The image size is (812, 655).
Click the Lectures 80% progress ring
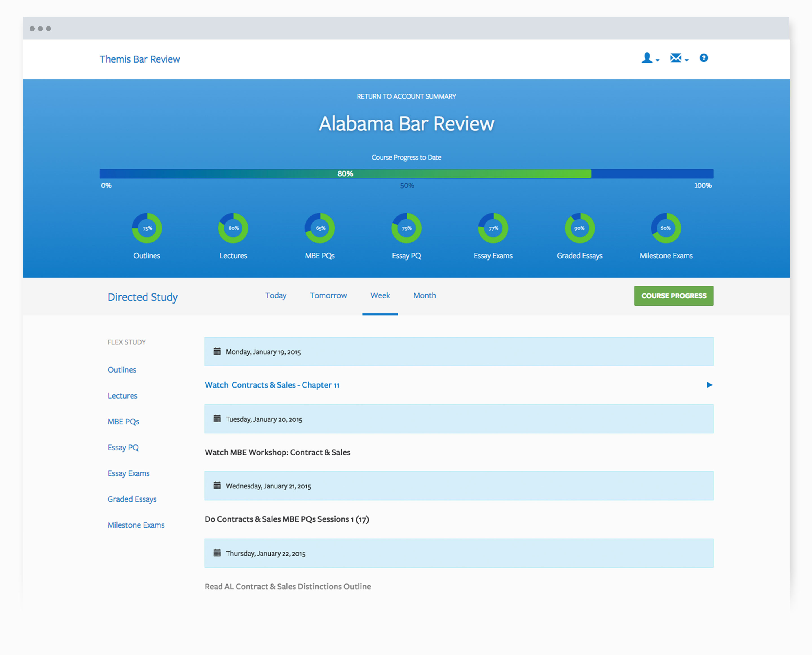coord(233,228)
